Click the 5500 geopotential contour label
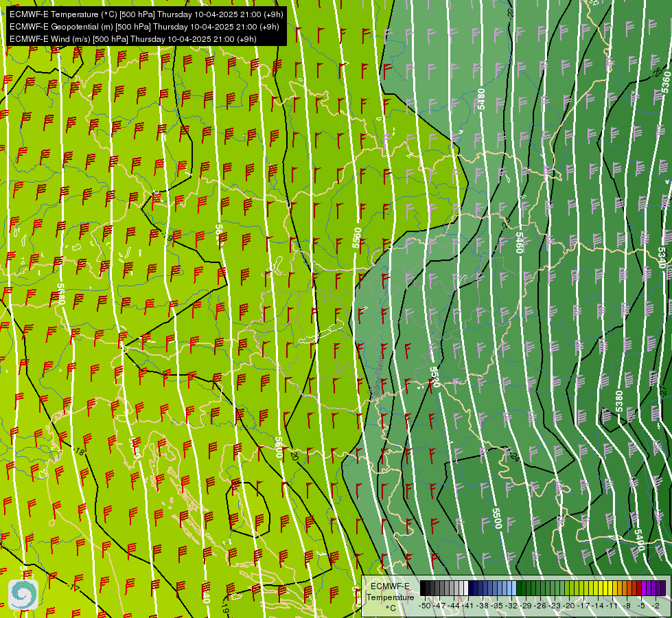Viewport: 672px width, 618px height. tap(497, 518)
